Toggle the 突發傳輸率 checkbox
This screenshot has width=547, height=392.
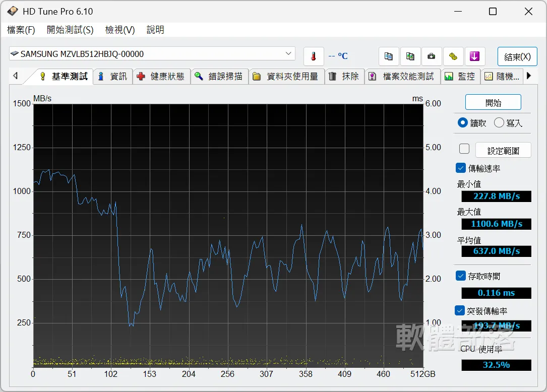(460, 310)
